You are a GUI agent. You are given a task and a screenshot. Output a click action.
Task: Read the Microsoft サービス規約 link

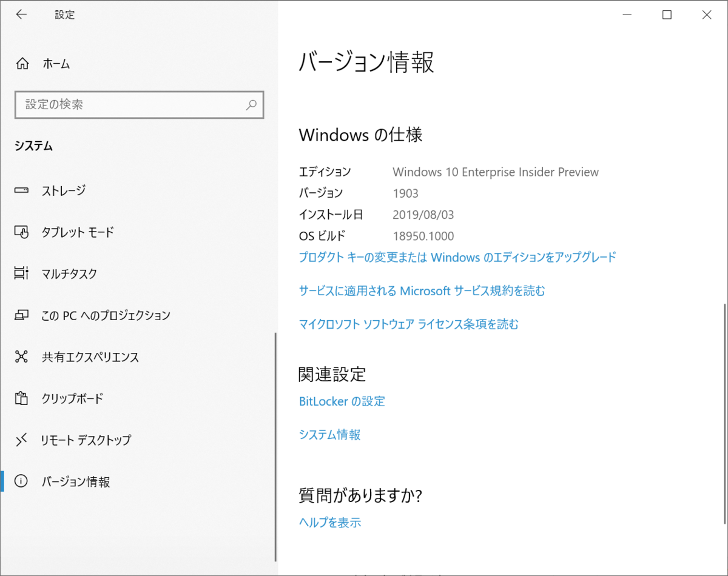pyautogui.click(x=422, y=291)
